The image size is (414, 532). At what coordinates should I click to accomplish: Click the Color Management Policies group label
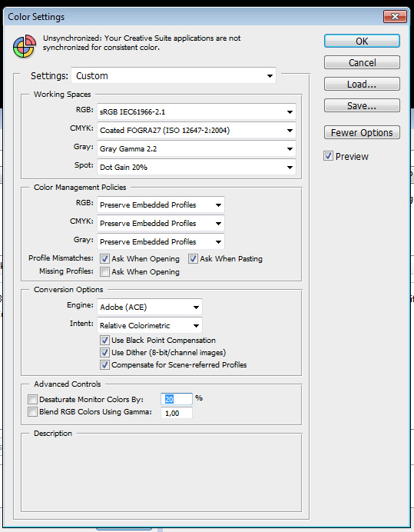pos(80,188)
